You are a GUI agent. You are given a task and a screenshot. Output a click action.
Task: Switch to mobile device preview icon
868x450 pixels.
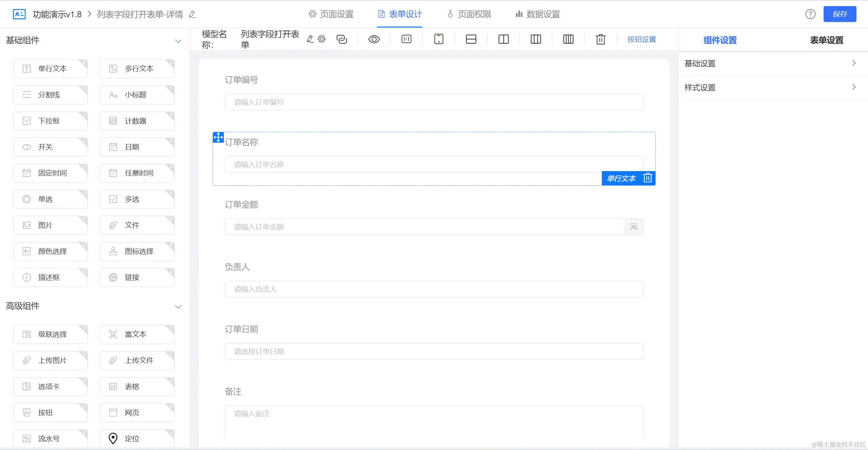(439, 39)
